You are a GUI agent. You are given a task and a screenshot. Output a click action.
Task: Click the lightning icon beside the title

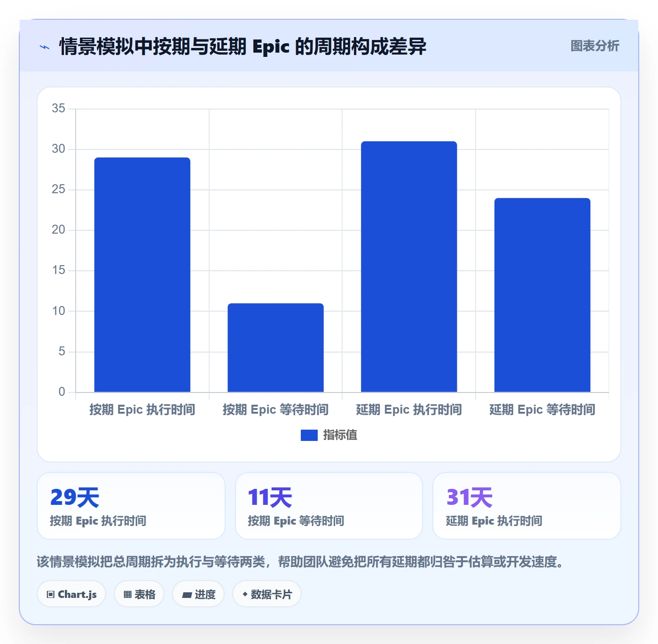(45, 47)
